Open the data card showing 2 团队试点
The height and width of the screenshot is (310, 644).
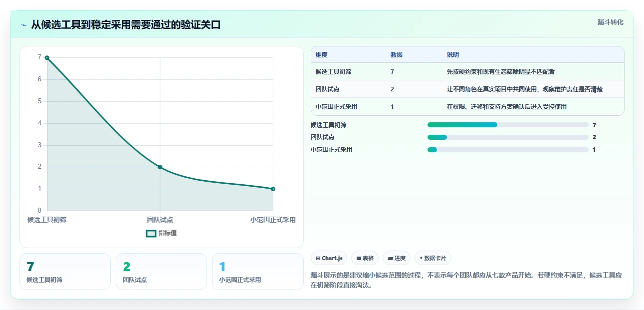coord(161,272)
